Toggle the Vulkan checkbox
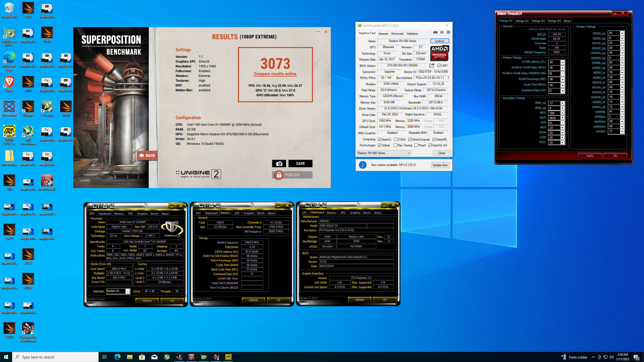 (x=379, y=145)
